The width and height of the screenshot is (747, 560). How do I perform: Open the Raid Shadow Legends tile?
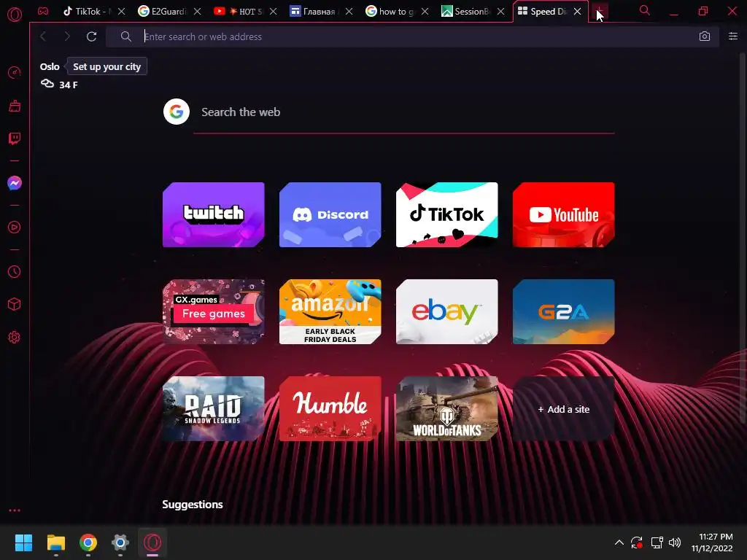pos(214,408)
